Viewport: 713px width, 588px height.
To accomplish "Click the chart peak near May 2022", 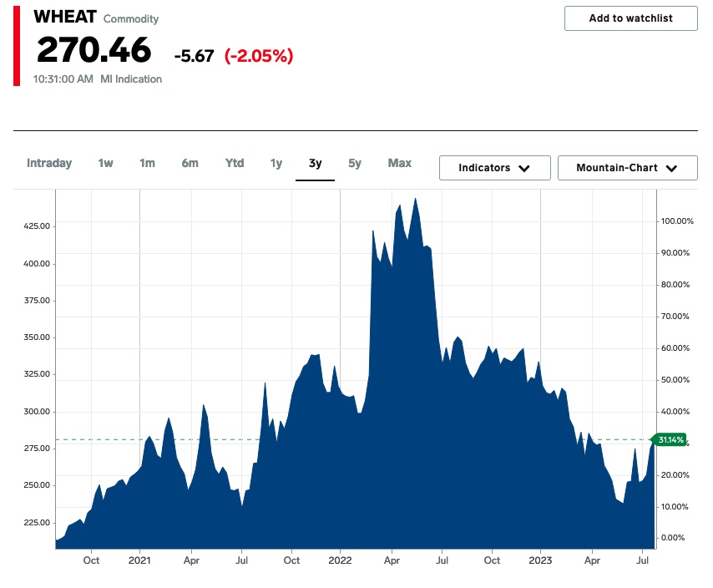I will click(x=415, y=199).
